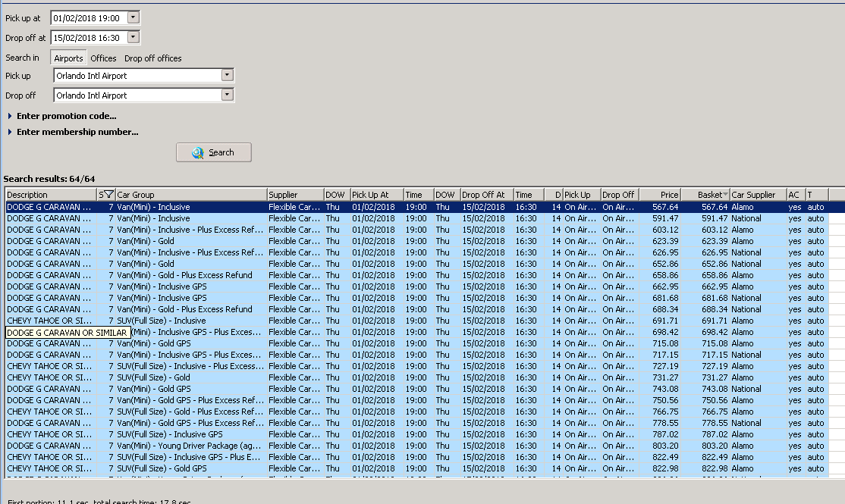
Task: Select the row priced 688.34 National
Action: pos(417,309)
